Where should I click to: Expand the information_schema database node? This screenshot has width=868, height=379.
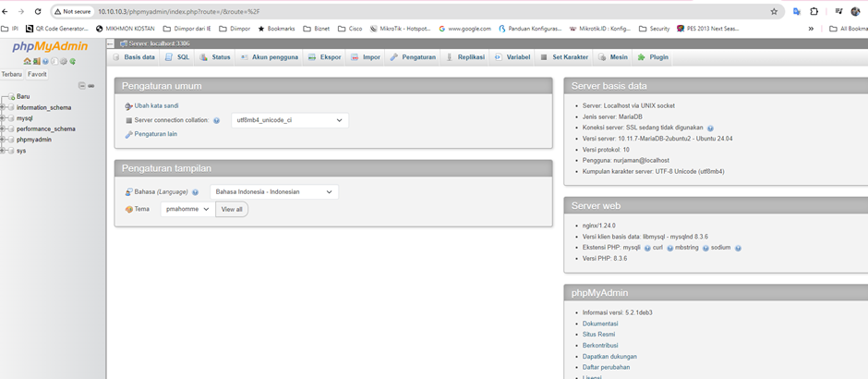5,107
